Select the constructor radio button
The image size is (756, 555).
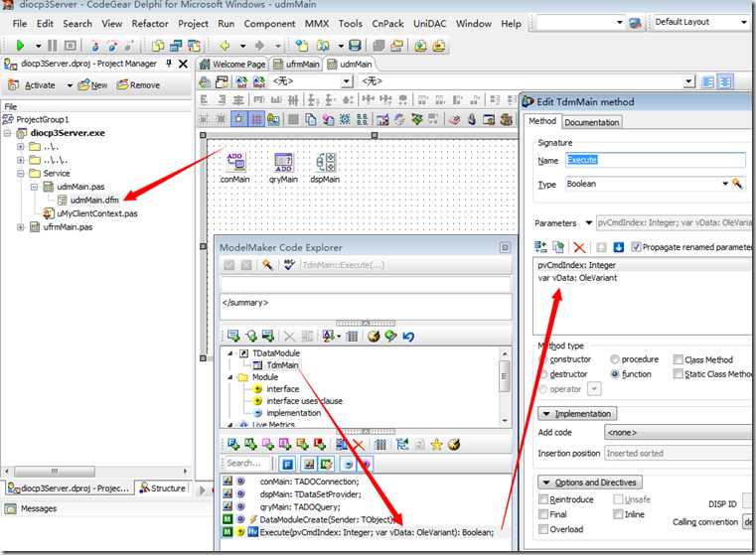coord(543,359)
